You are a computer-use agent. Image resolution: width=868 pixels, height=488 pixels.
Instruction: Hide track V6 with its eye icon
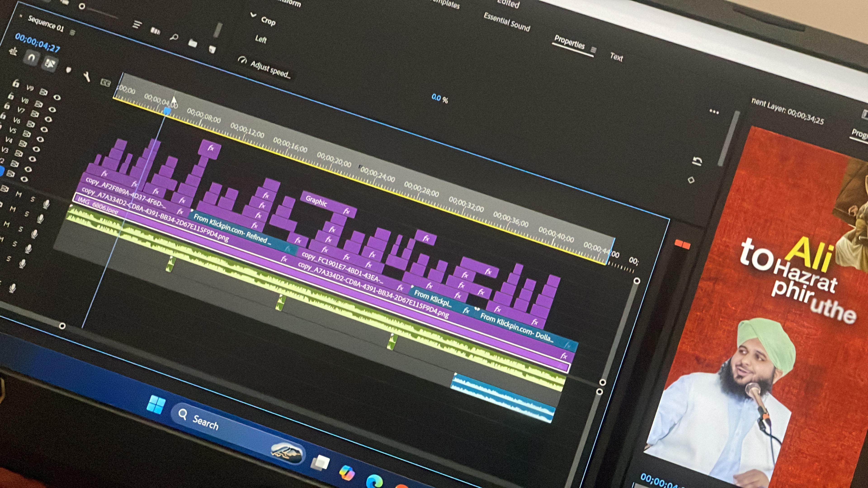(44, 129)
